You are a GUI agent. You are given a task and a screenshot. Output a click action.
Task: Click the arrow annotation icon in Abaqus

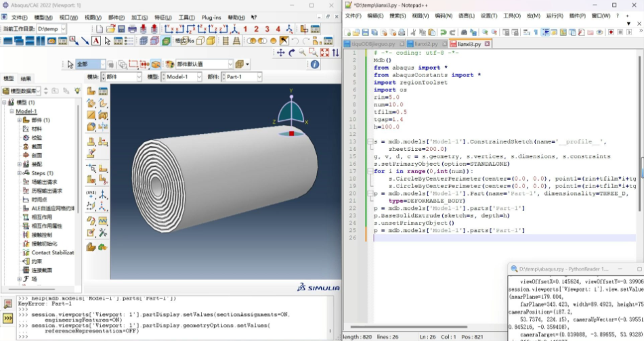(85, 41)
